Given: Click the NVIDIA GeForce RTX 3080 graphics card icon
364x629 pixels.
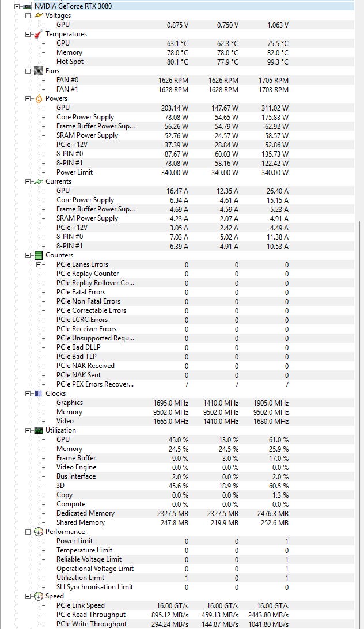Looking at the screenshot, I should 27,6.
